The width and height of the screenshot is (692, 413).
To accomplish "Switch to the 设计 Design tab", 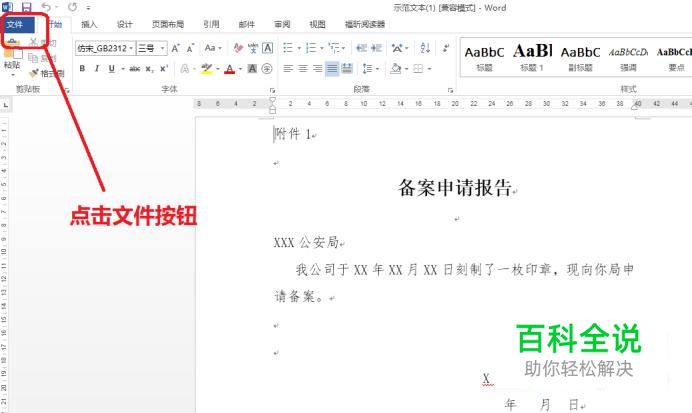I will pyautogui.click(x=124, y=24).
